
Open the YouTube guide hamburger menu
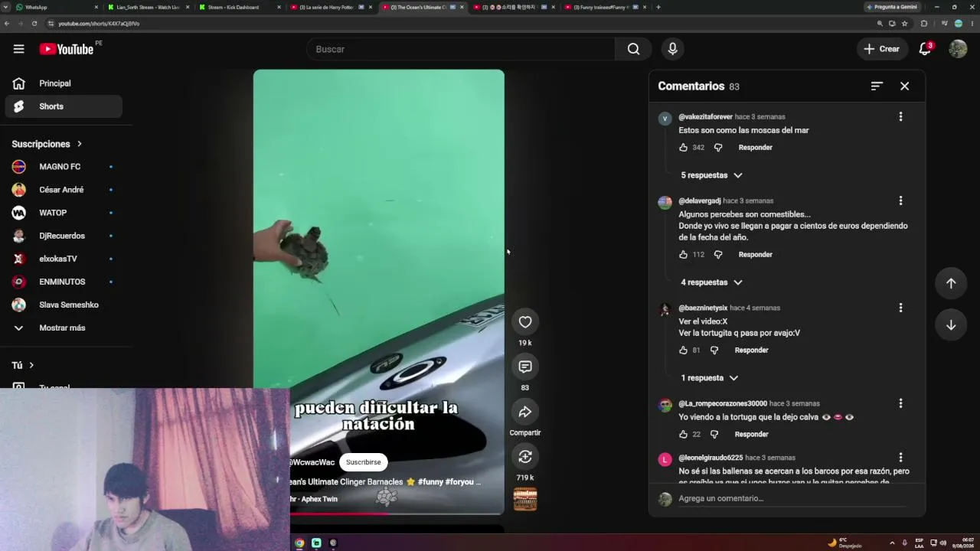click(x=18, y=49)
